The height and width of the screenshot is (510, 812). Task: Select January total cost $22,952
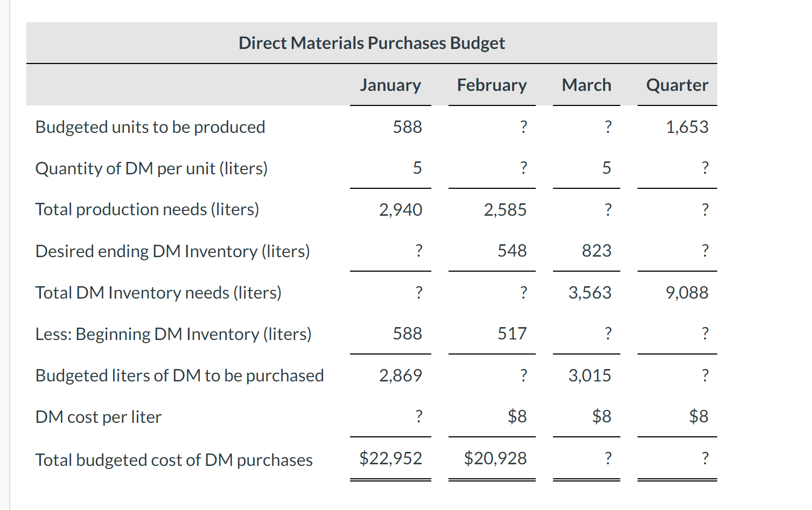[391, 458]
